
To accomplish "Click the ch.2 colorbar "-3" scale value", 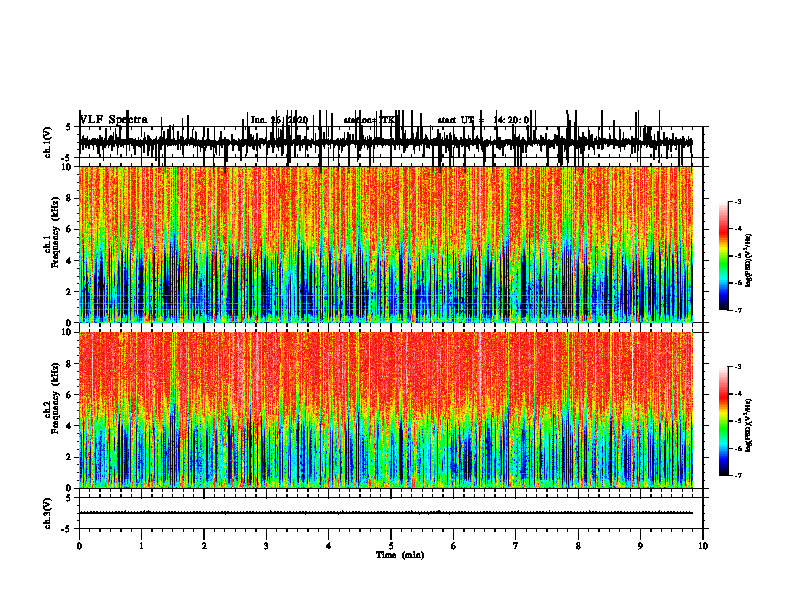I will point(738,367).
